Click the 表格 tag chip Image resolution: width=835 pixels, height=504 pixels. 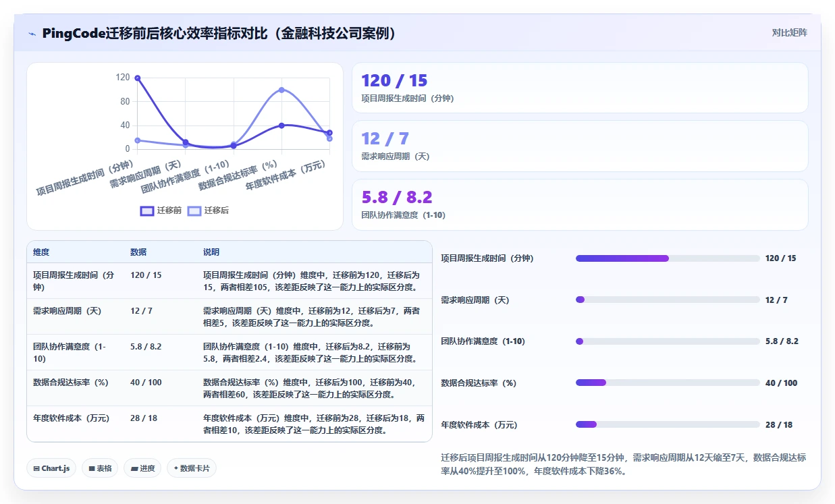click(x=100, y=468)
